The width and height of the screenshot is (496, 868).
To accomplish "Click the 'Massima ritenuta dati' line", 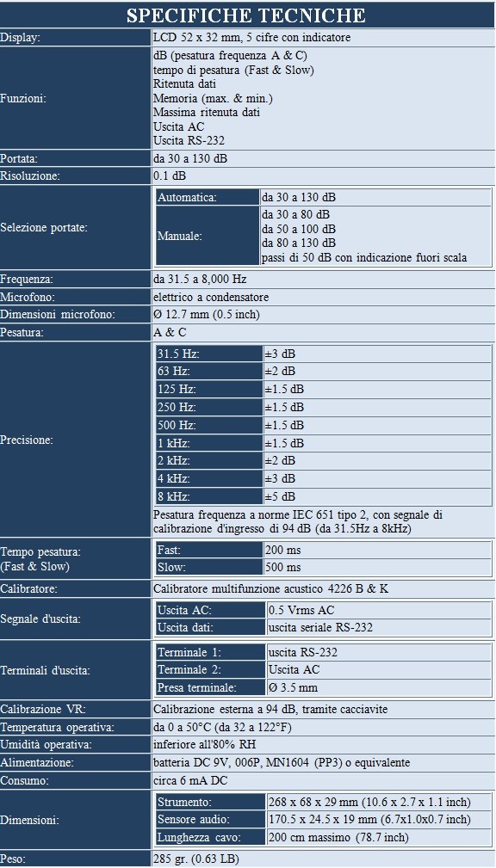I will (x=207, y=113).
